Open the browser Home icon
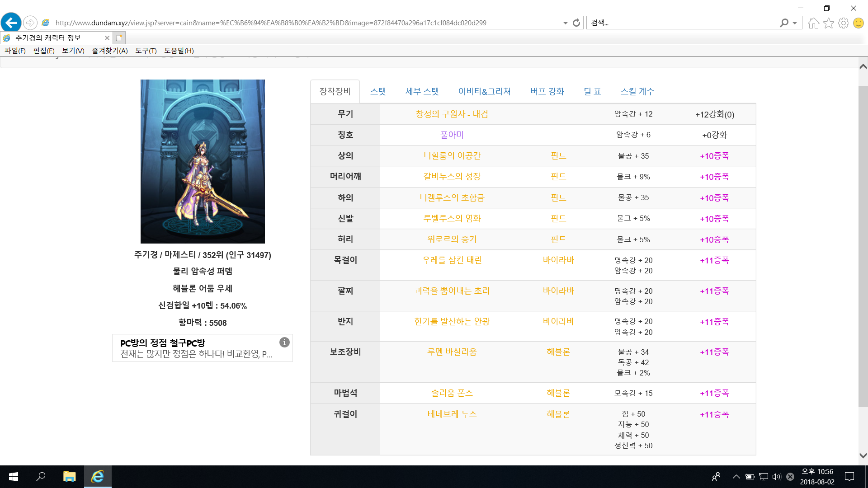868x488 pixels. tap(813, 23)
